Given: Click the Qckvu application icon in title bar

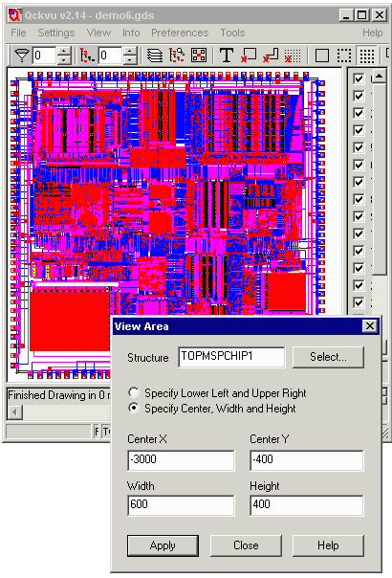Looking at the screenshot, I should (x=15, y=15).
